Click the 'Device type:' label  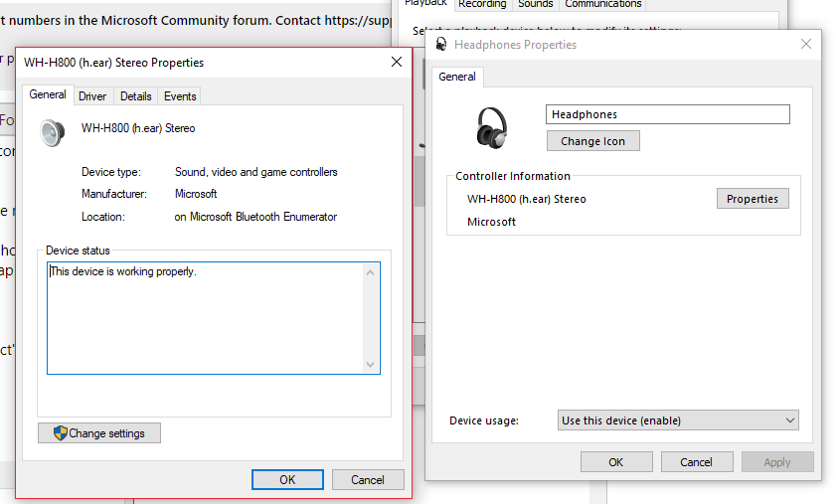click(111, 172)
